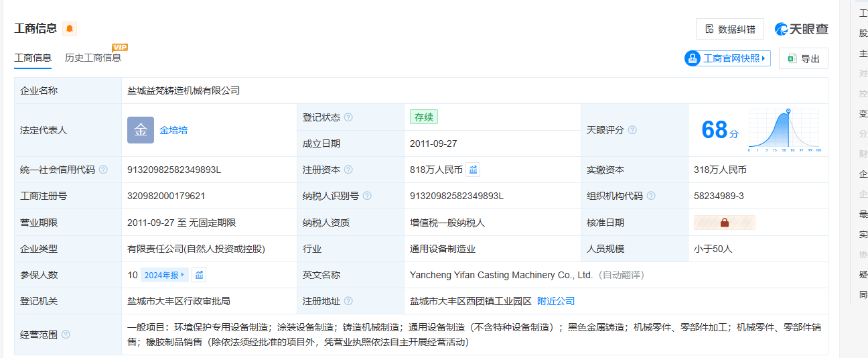Screen dimensions: 868x358
Task: Click English name Yancheng Yifan Casting Machinery Co., Ltd.
Action: point(502,275)
